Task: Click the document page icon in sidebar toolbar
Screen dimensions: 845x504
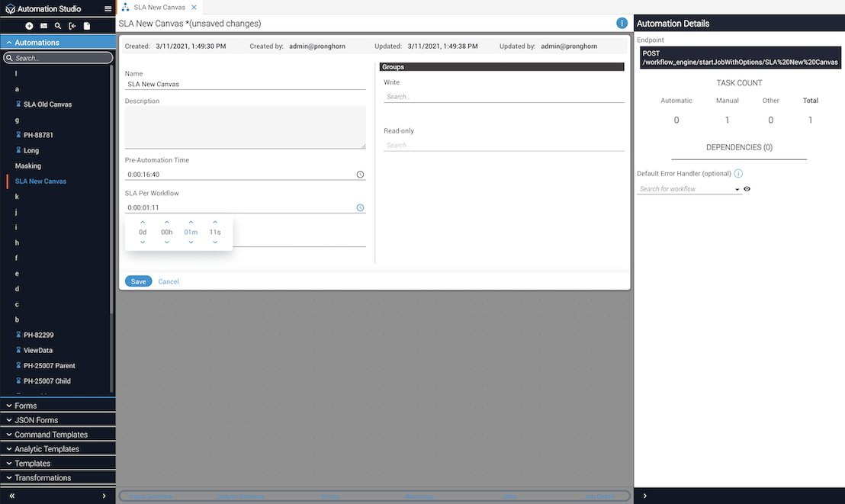Action: (87, 26)
